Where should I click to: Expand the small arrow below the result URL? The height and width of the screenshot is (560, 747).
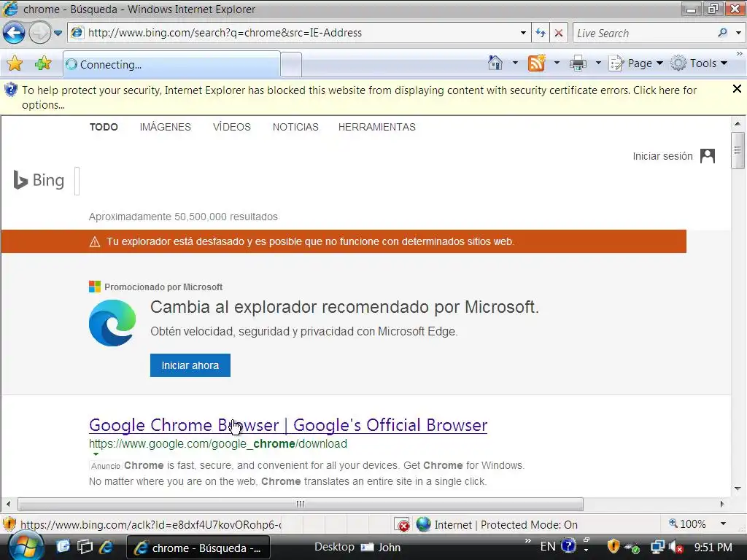click(96, 454)
